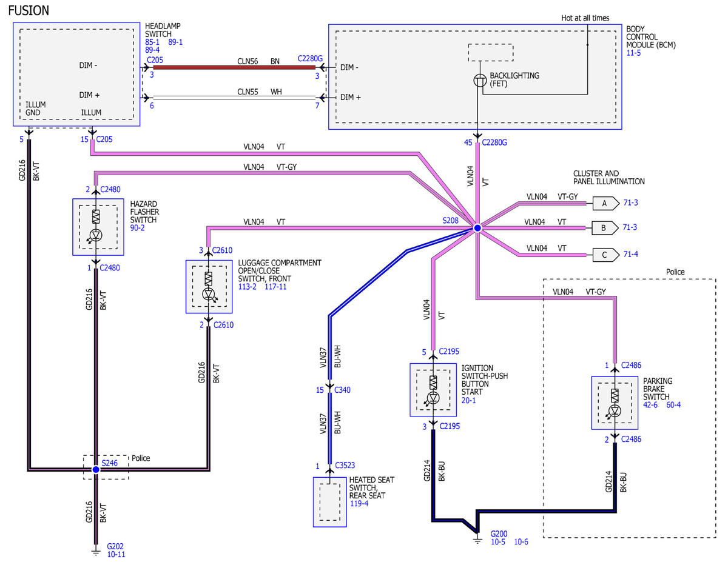The image size is (728, 562).
Task: Open reference 71-4 beside connector C
Action: coord(631,255)
